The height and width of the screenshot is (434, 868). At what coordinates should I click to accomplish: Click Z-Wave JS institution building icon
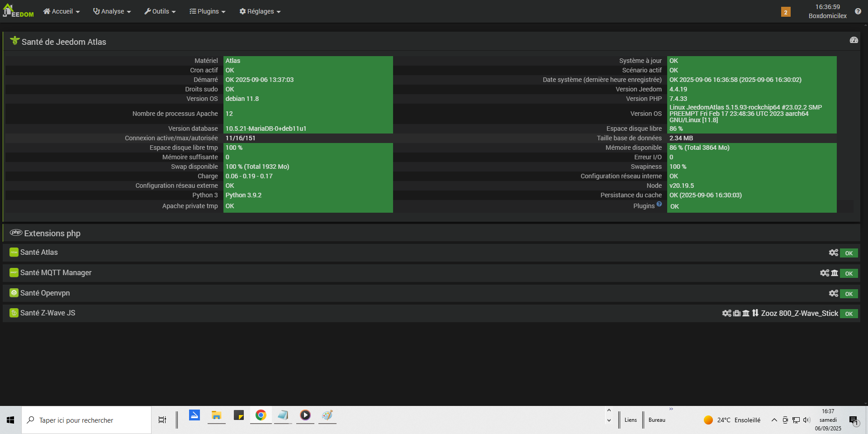[x=746, y=313]
